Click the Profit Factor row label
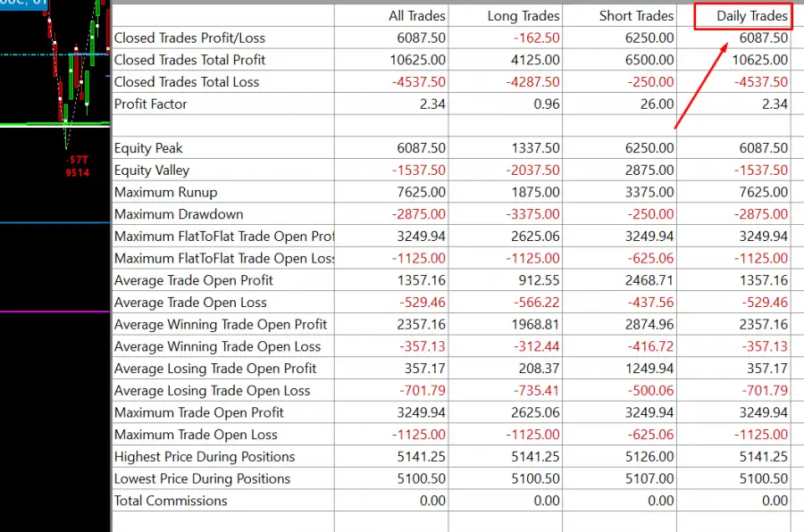The height and width of the screenshot is (532, 804). click(x=149, y=104)
